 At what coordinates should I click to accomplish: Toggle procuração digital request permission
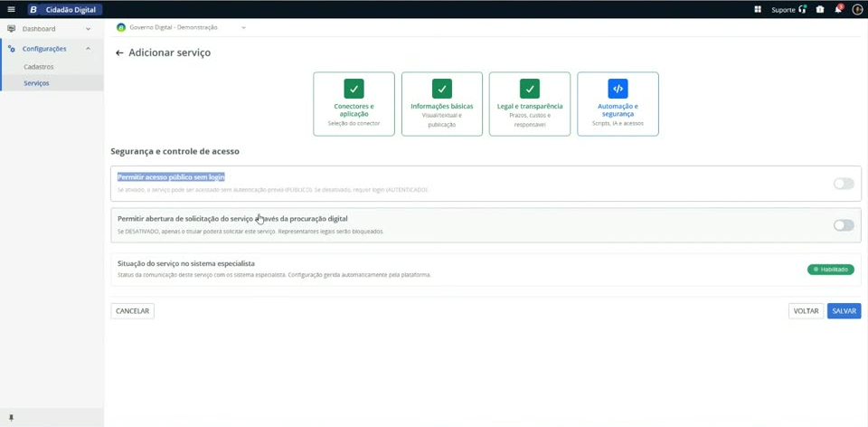(844, 225)
